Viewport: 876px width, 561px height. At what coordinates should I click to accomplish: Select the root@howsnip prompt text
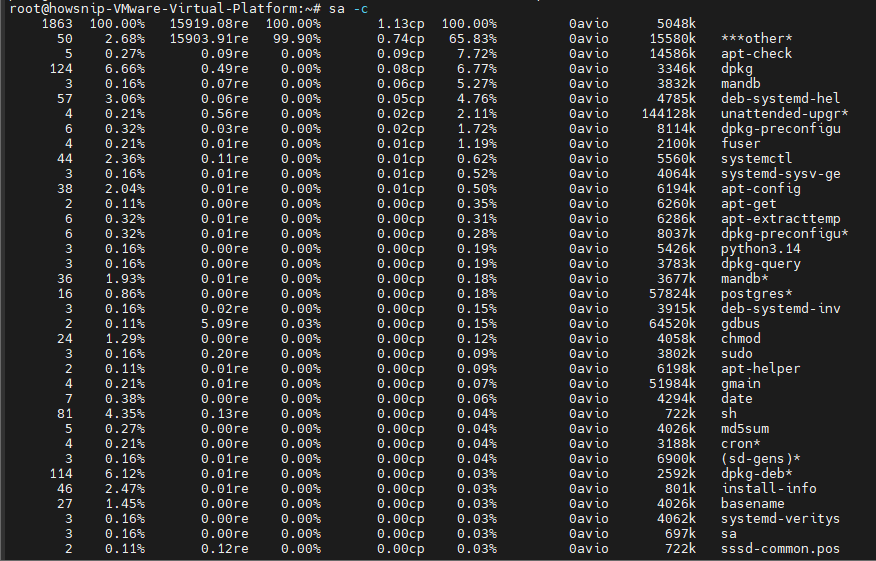(x=165, y=9)
